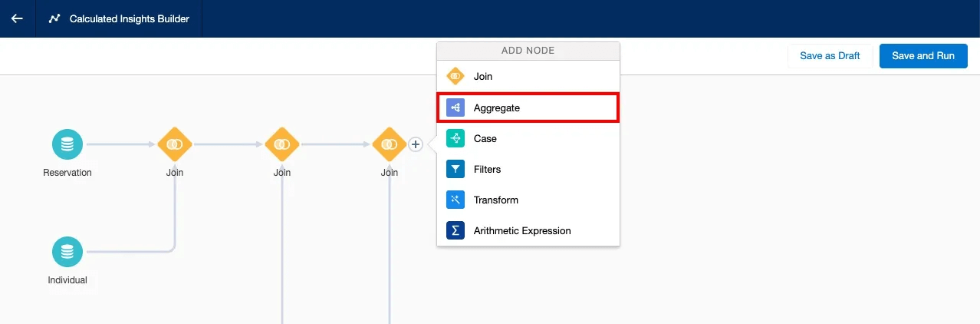The height and width of the screenshot is (324, 980).
Task: Select the Individual data node
Action: (x=67, y=252)
